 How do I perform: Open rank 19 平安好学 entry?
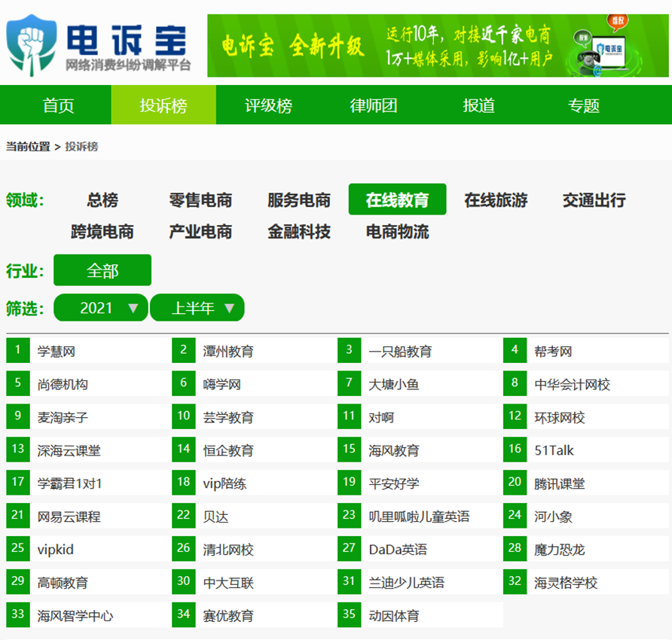tap(420, 483)
